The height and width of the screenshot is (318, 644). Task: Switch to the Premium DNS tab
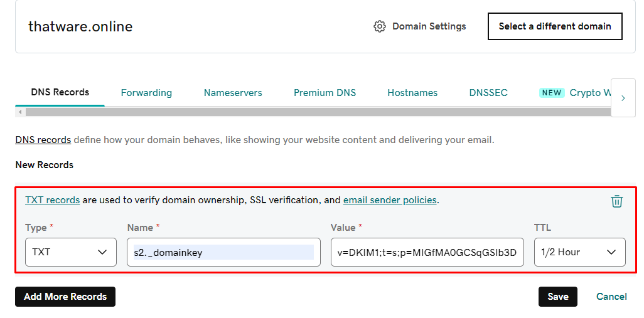point(325,93)
